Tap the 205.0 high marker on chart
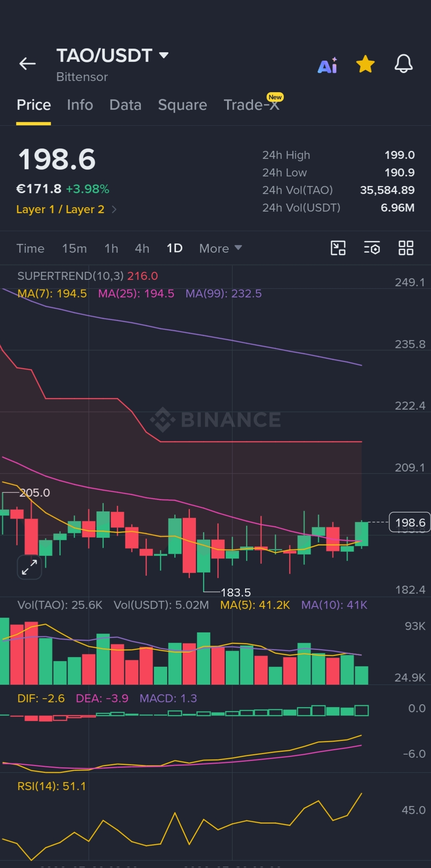Viewport: 431px width, 868px height. tap(35, 493)
